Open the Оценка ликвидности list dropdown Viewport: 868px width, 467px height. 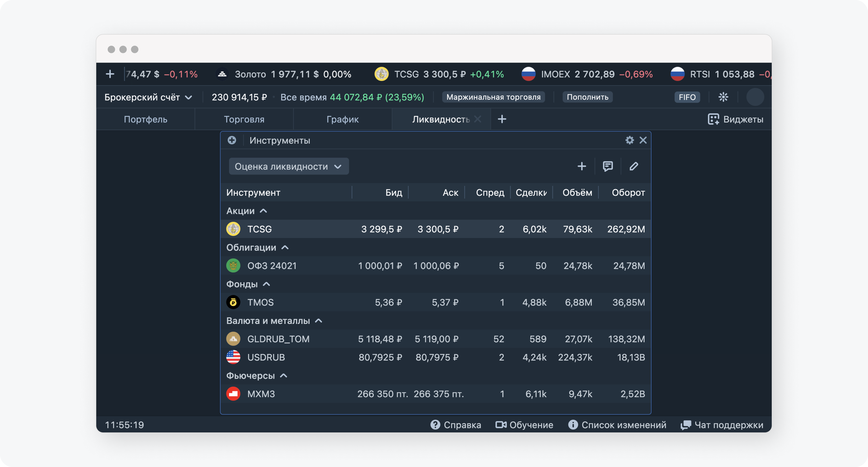289,166
